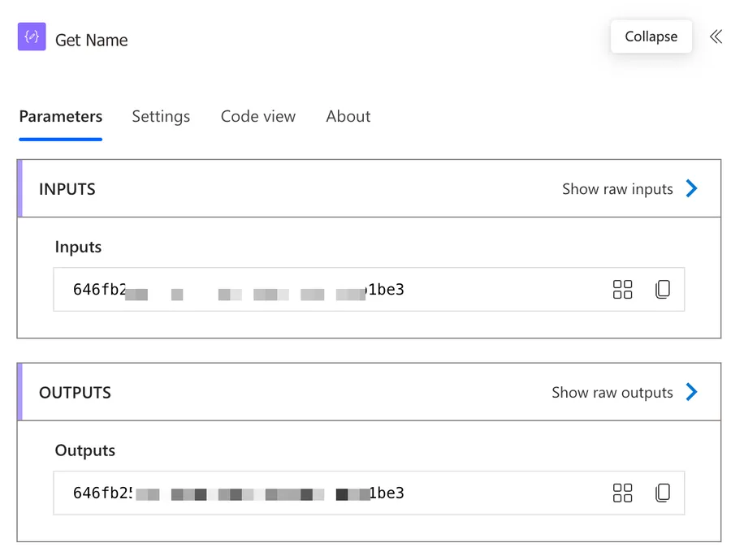Image resolution: width=731 pixels, height=560 pixels.
Task: Click the Get Name action title
Action: [x=92, y=40]
